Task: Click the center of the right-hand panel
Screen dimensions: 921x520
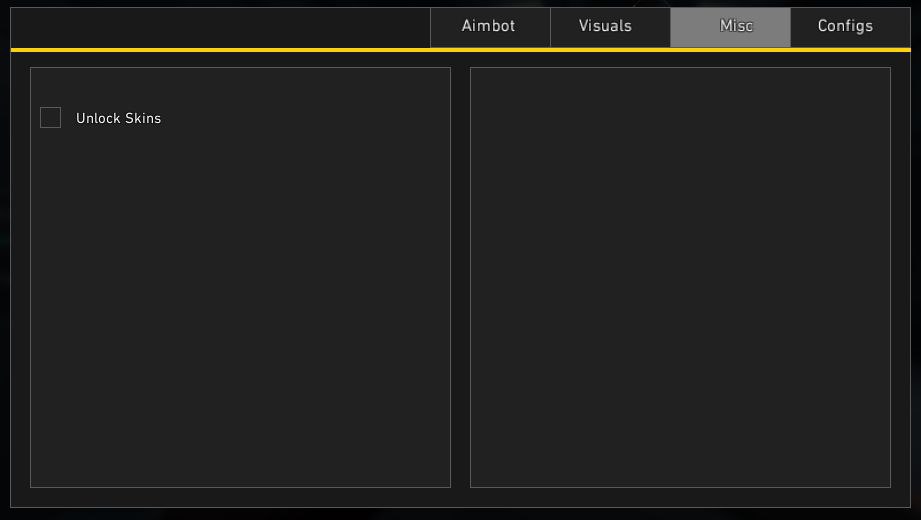Action: (x=680, y=277)
